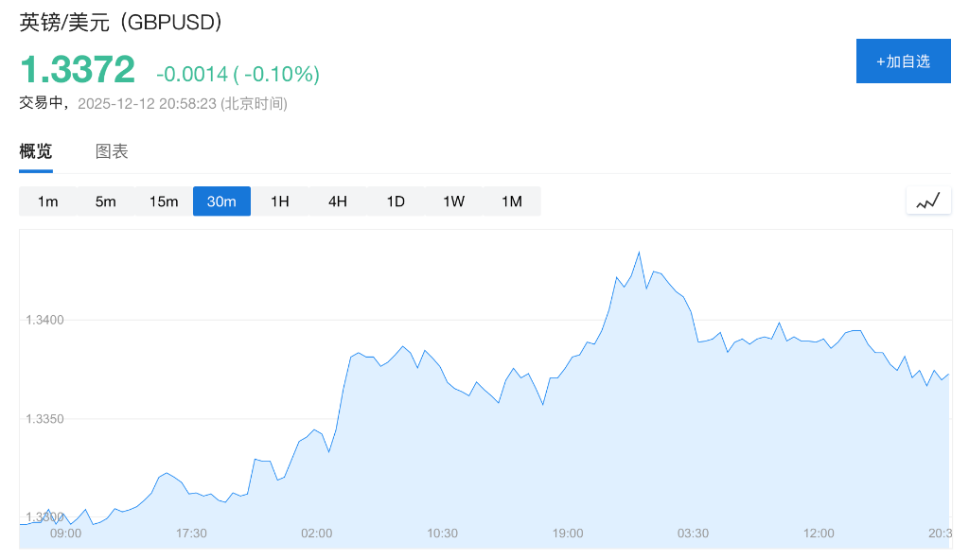This screenshot has height=560, width=969.
Task: Choose the 5m interval option
Action: click(x=105, y=201)
